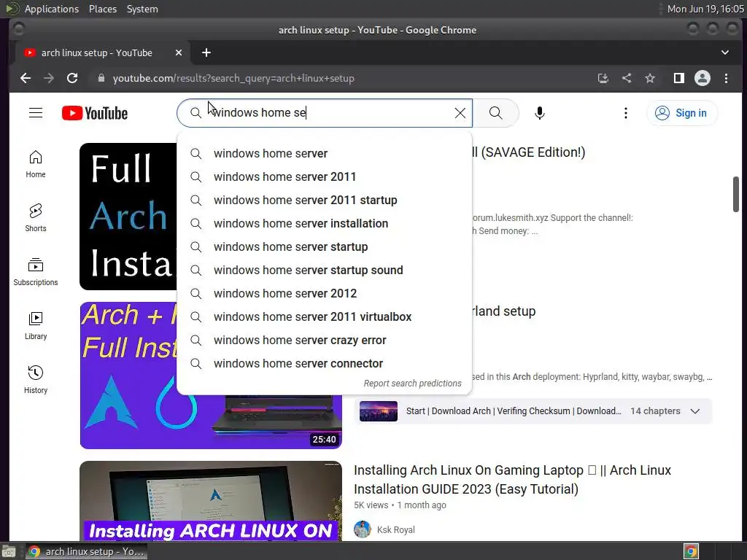
Task: View site information lock icon
Action: (x=101, y=78)
